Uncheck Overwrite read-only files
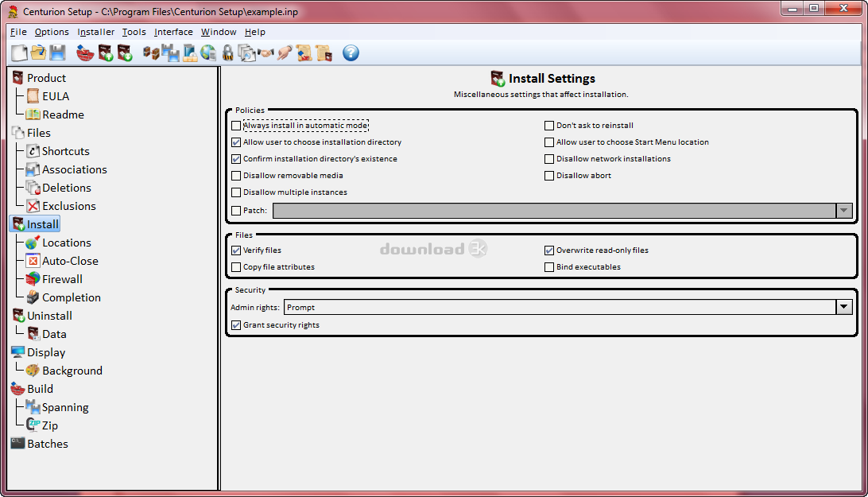868x497 pixels. 549,250
